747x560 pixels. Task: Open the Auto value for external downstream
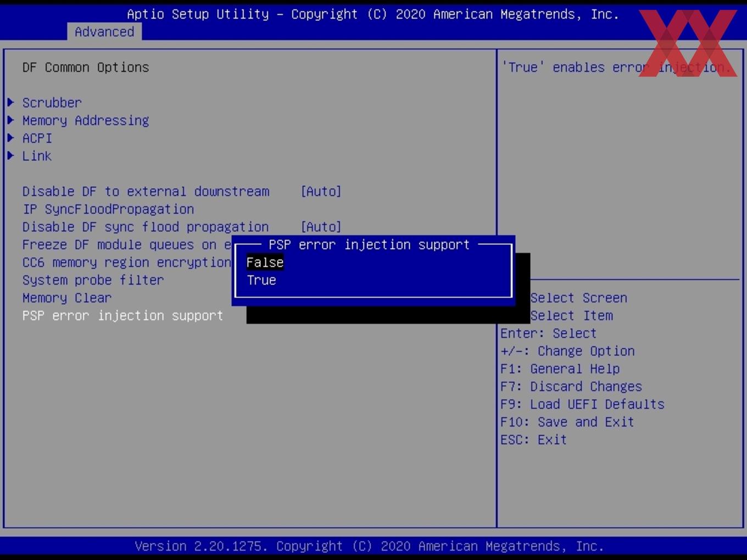pos(321,192)
